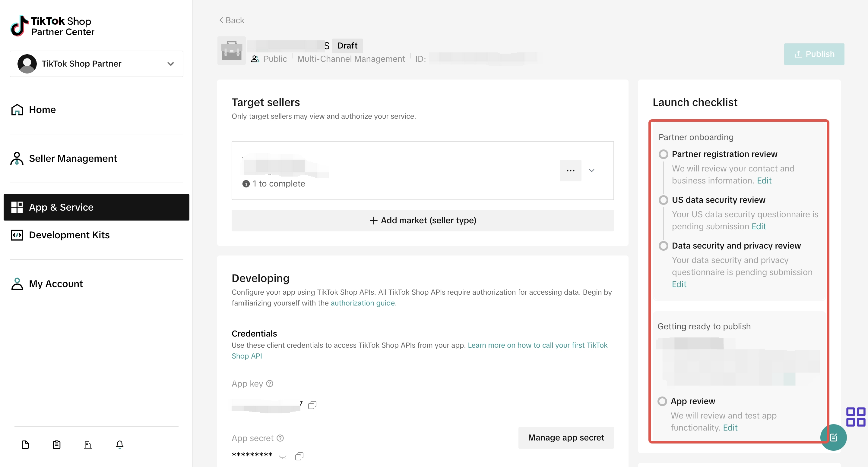Image resolution: width=868 pixels, height=467 pixels.
Task: Click the partner profile avatar
Action: point(27,64)
